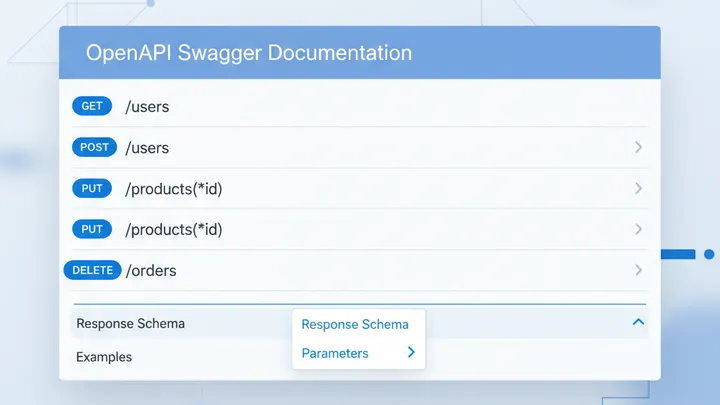Open the second /products(*id) endpoint path
The image size is (720, 405).
173,229
